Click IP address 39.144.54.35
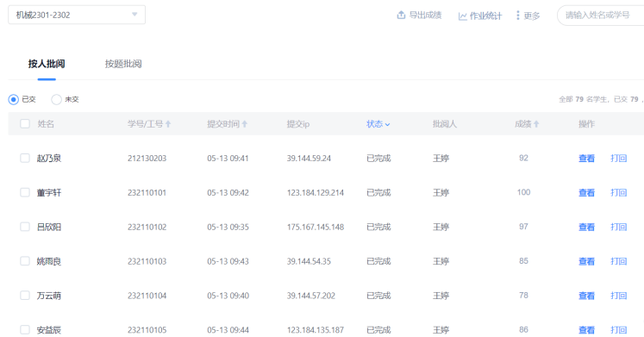 (x=309, y=261)
